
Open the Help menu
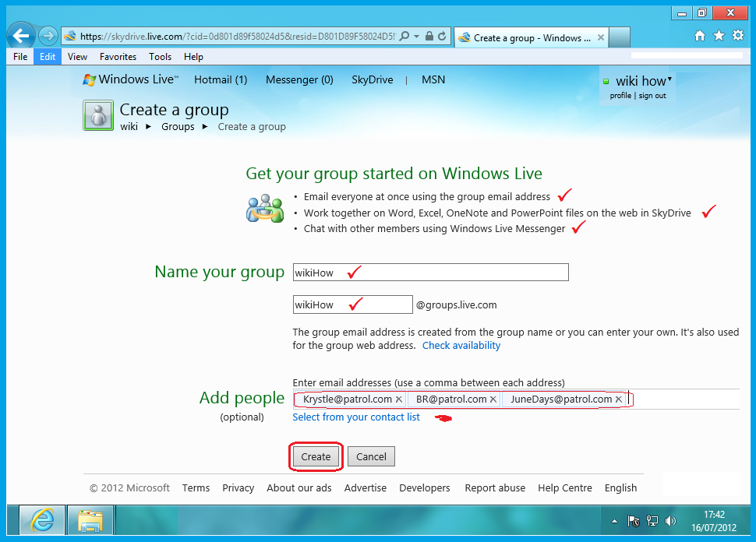[x=193, y=57]
